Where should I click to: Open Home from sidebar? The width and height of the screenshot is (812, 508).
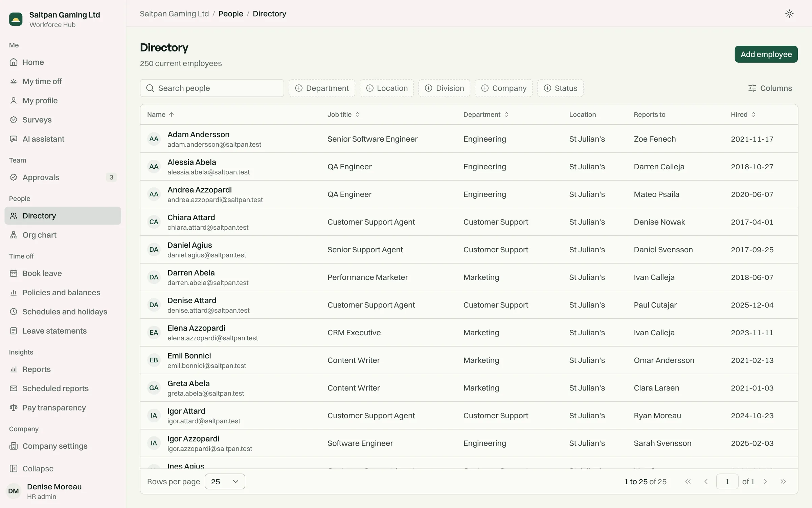pyautogui.click(x=63, y=62)
